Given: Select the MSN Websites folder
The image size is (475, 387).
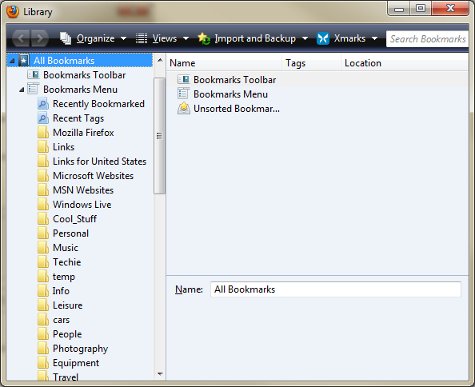Looking at the screenshot, I should point(83,190).
